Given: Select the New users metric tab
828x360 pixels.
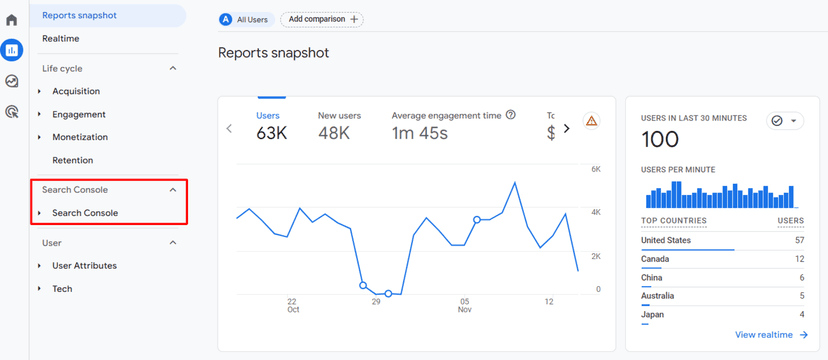Looking at the screenshot, I should coord(340,127).
